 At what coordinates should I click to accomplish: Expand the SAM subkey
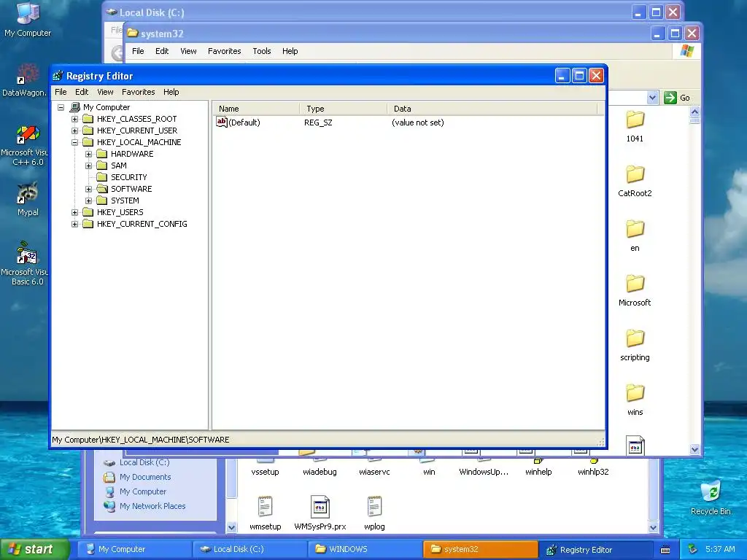pos(88,166)
